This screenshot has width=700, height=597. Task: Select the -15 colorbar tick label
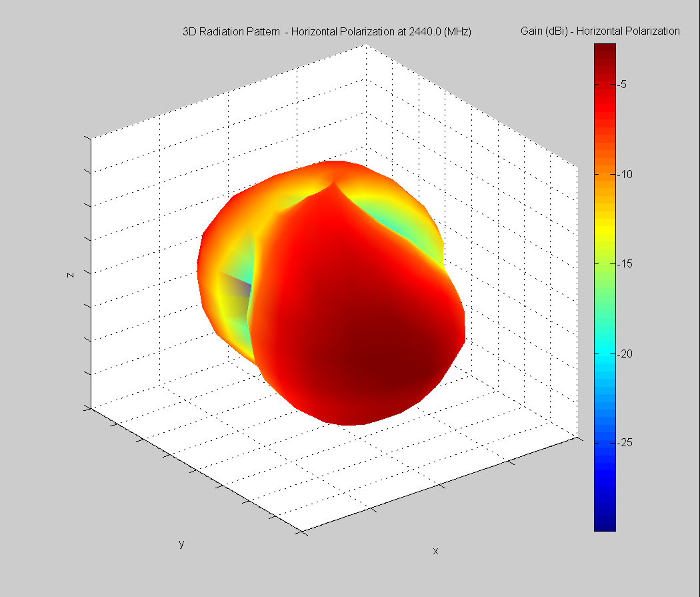(624, 263)
